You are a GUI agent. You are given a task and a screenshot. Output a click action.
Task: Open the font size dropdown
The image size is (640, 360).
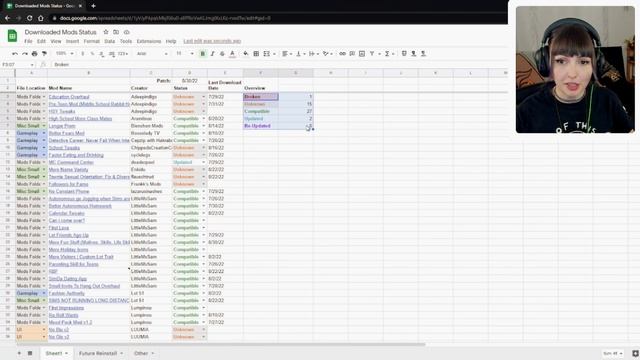[184, 54]
